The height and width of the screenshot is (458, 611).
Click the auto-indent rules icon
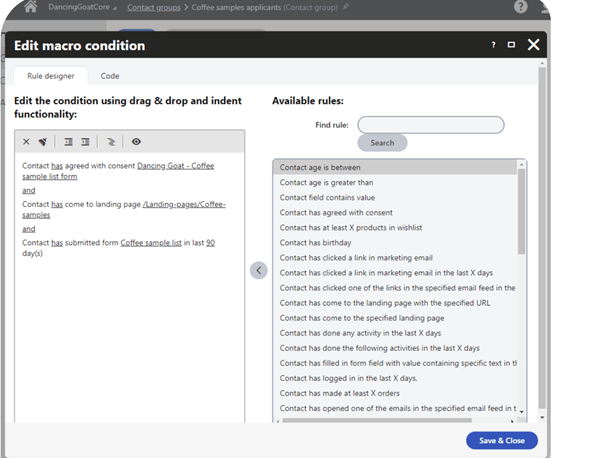coord(111,142)
